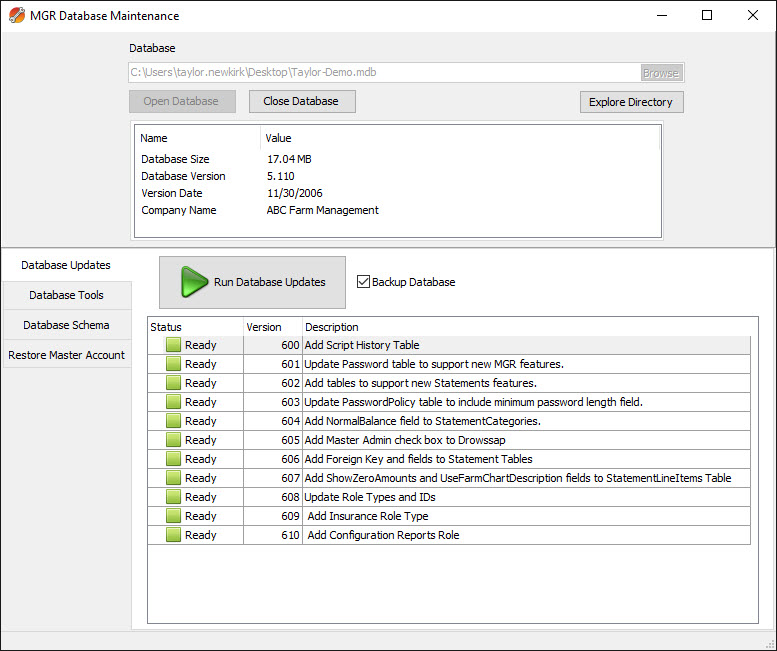Click green Ready icon for version 605

(x=173, y=440)
